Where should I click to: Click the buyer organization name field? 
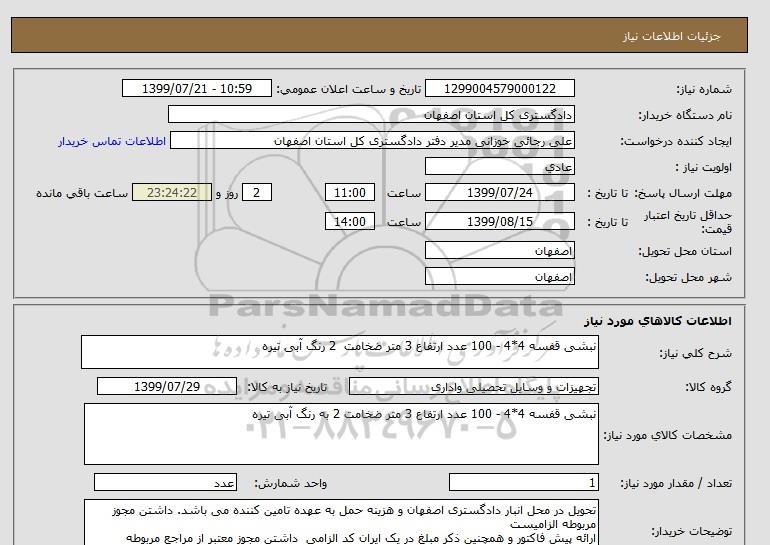click(371, 115)
